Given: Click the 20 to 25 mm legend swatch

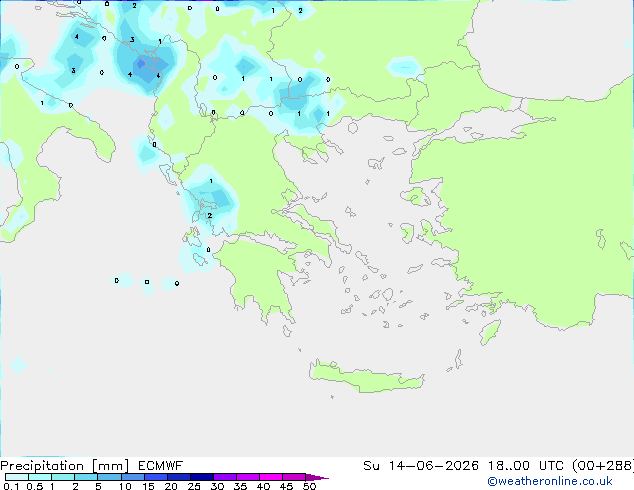Looking at the screenshot, I should click(178, 477).
